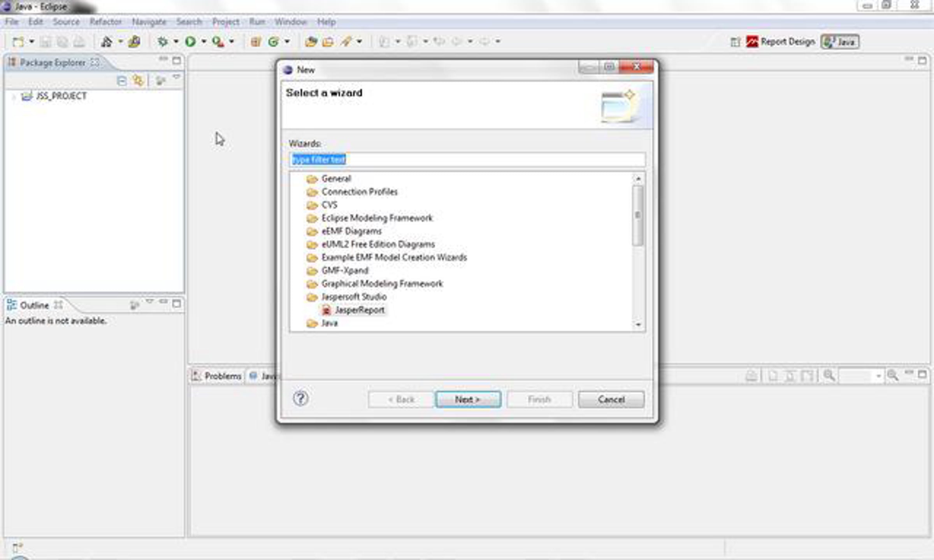Click the build tool icon beside Save icons
934x560 pixels.
tap(107, 41)
